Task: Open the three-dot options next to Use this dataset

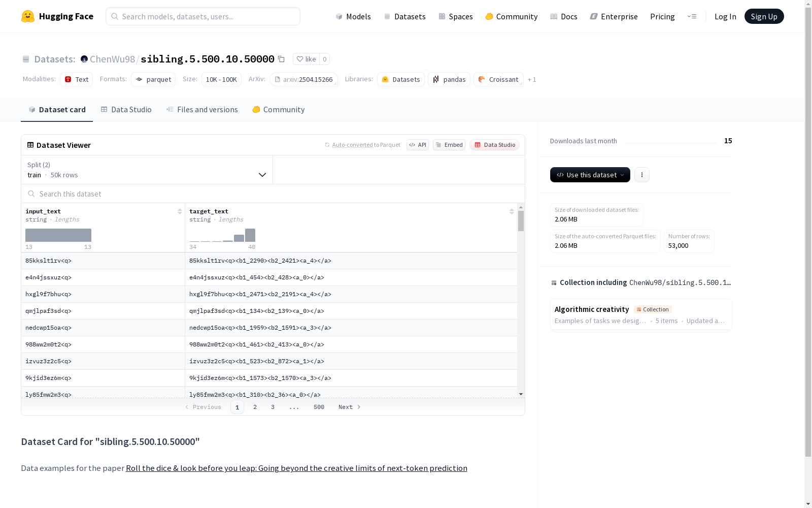Action: (642, 175)
